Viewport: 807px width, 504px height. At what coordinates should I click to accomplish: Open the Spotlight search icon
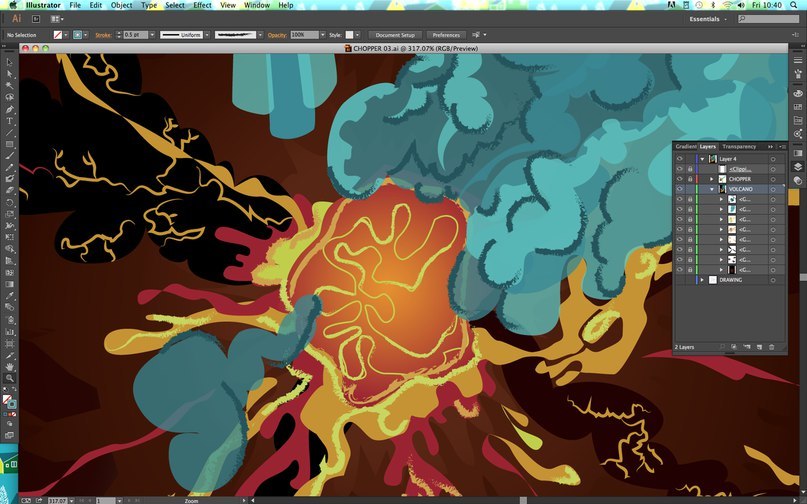tap(794, 5)
